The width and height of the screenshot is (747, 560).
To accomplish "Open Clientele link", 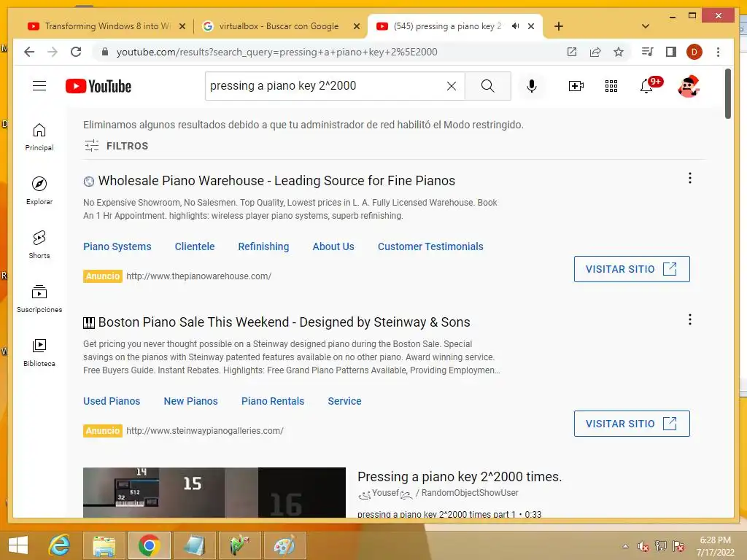I will [x=194, y=246].
